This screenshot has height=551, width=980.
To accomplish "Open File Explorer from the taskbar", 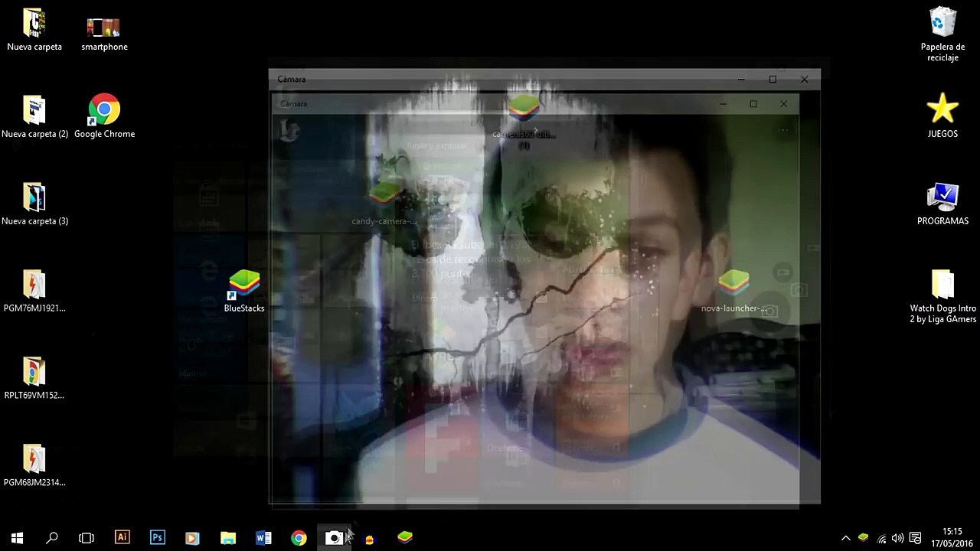I will 228,538.
